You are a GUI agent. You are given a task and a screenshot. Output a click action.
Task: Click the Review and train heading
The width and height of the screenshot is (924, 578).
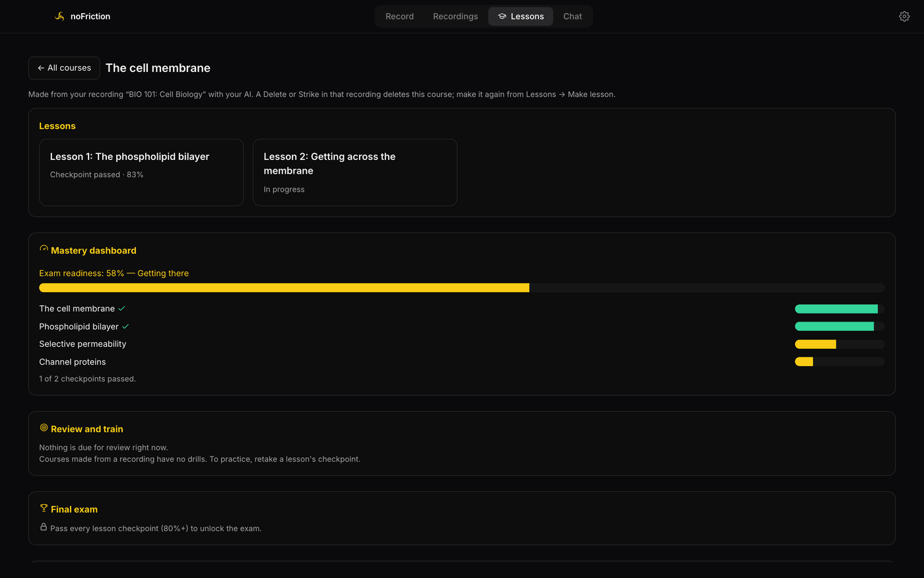(87, 429)
